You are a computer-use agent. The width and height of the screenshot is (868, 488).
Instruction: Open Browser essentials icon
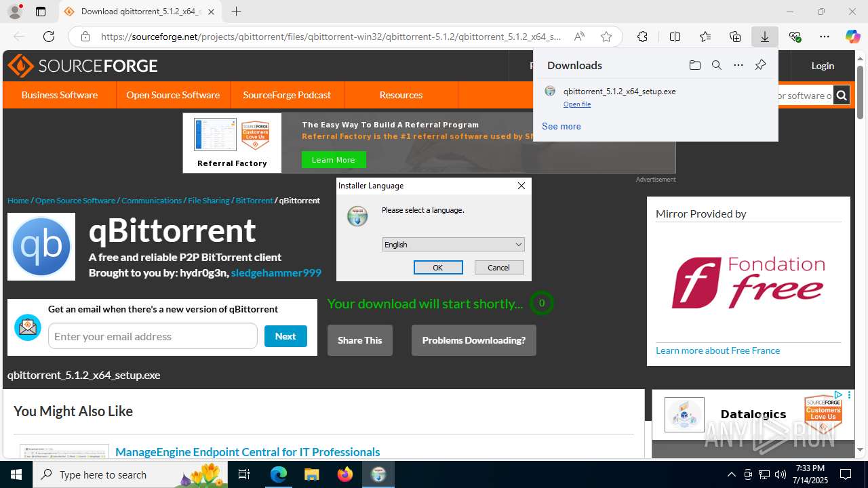click(x=795, y=37)
